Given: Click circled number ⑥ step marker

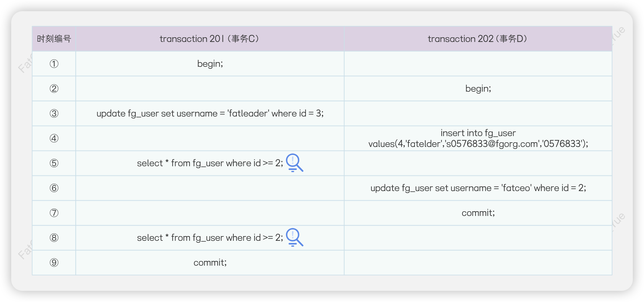Looking at the screenshot, I should tap(54, 188).
